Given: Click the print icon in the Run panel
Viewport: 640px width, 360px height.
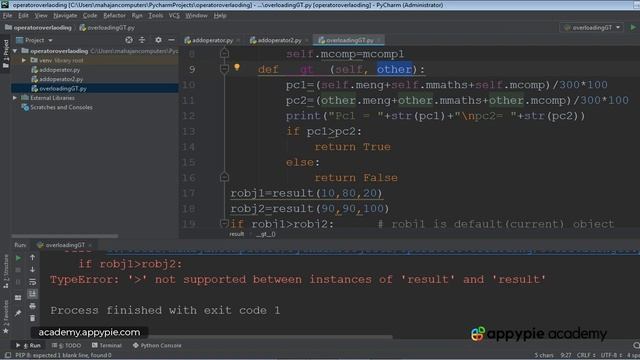Looking at the screenshot, I should pos(32,306).
